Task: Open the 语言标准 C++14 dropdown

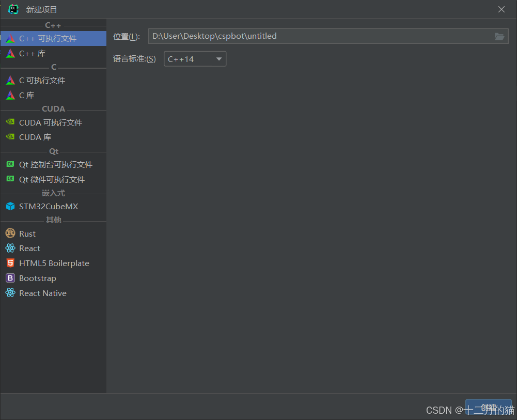Action: tap(195, 59)
